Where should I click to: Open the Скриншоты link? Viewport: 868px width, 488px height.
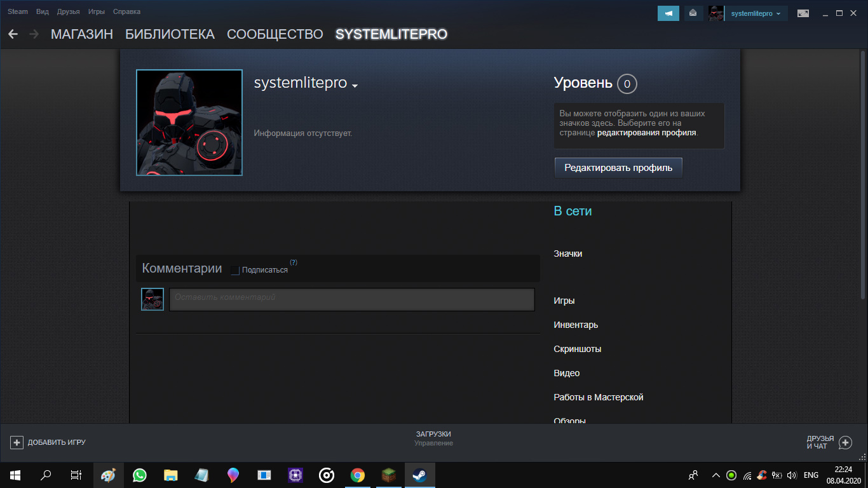tap(578, 349)
